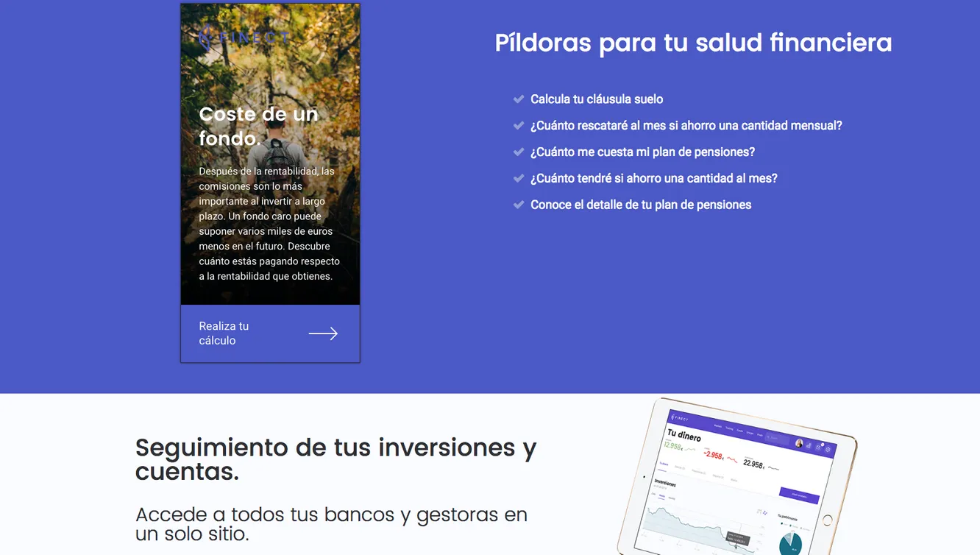Image resolution: width=980 pixels, height=555 pixels.
Task: Select the stats icon beside the avatar
Action: (809, 445)
